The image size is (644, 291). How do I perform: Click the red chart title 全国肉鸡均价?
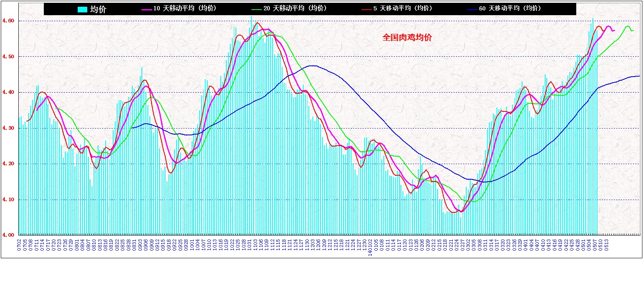407,38
